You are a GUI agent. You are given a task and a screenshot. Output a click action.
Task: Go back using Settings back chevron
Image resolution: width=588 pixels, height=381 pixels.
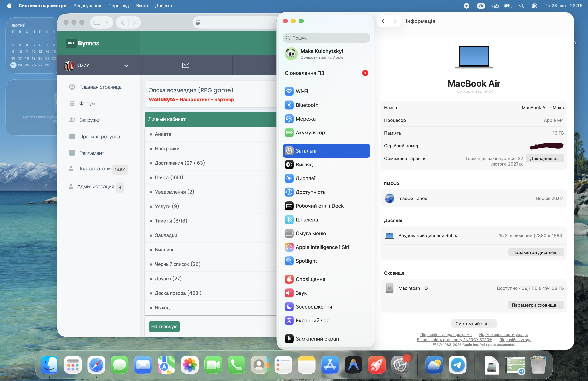(x=383, y=21)
